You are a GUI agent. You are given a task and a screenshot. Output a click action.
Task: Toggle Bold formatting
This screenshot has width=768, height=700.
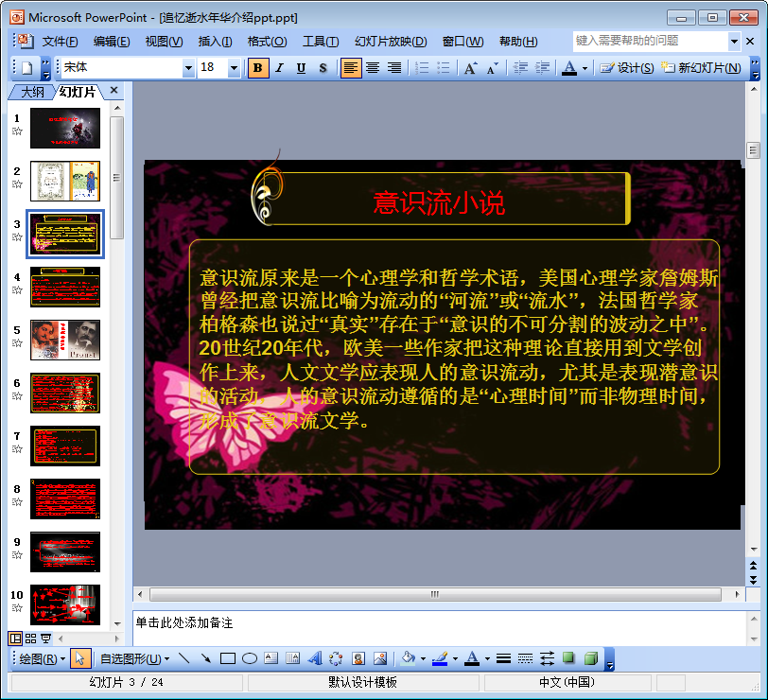(258, 68)
